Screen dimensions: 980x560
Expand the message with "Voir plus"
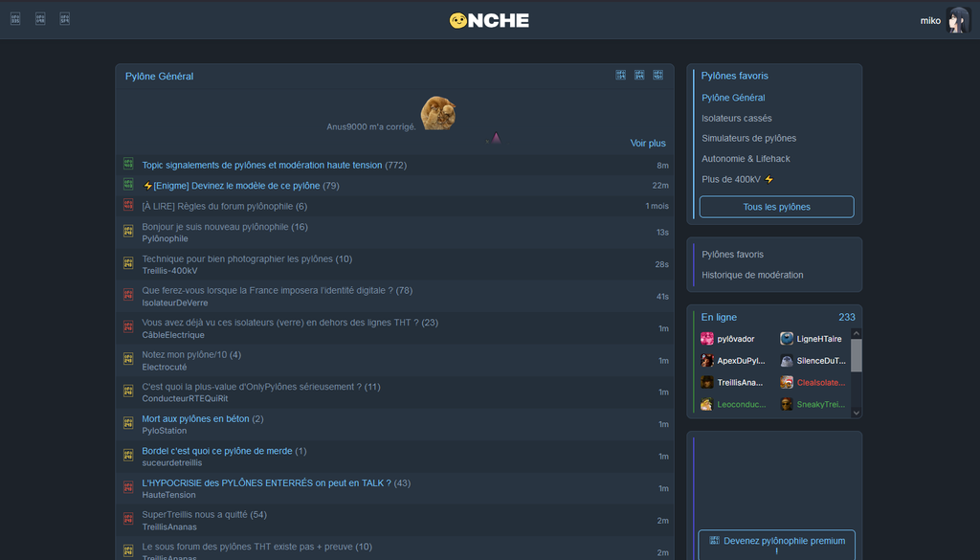pyautogui.click(x=648, y=144)
